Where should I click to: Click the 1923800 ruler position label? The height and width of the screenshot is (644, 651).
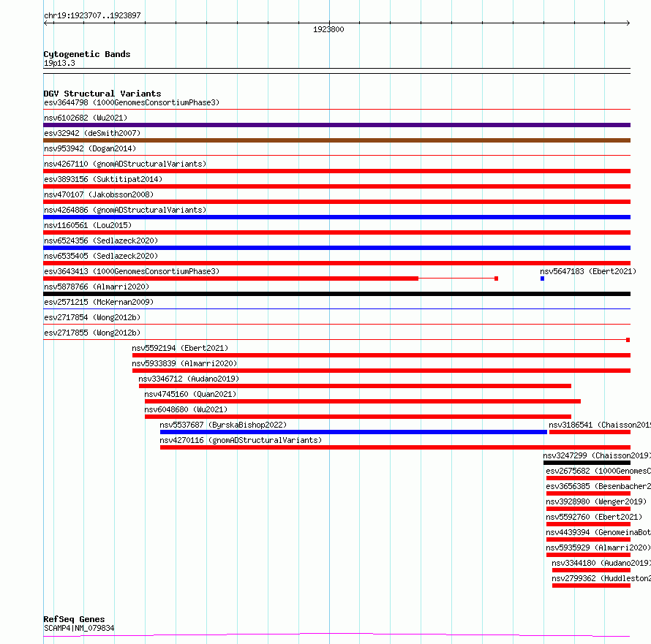tap(328, 29)
